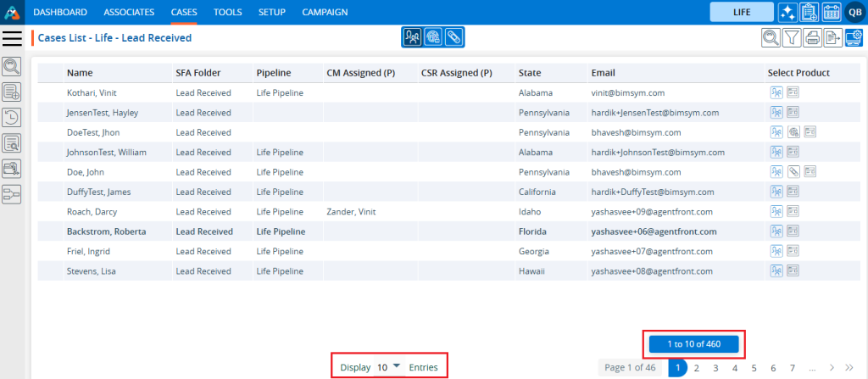This screenshot has width=868, height=379.
Task: Click the clipboard add icon in header
Action: point(809,12)
